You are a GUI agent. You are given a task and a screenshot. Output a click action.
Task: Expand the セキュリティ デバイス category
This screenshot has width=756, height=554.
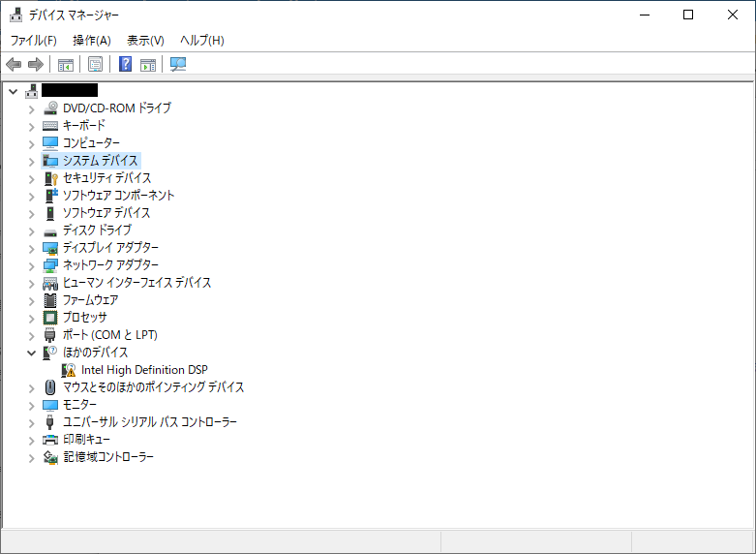(32, 179)
